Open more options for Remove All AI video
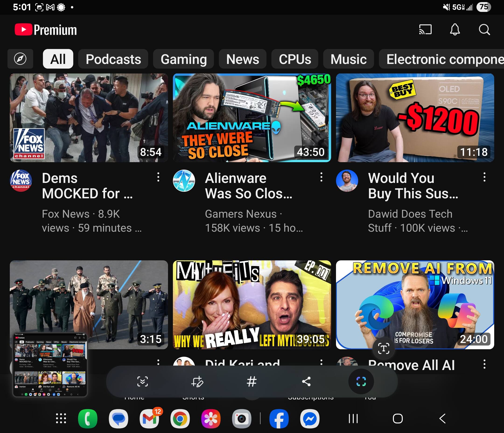The width and height of the screenshot is (504, 433). coord(484,364)
